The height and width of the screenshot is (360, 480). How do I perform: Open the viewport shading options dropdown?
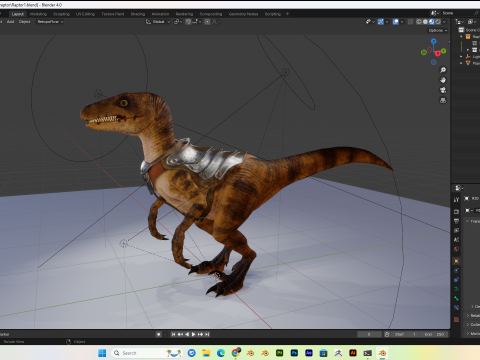point(444,22)
